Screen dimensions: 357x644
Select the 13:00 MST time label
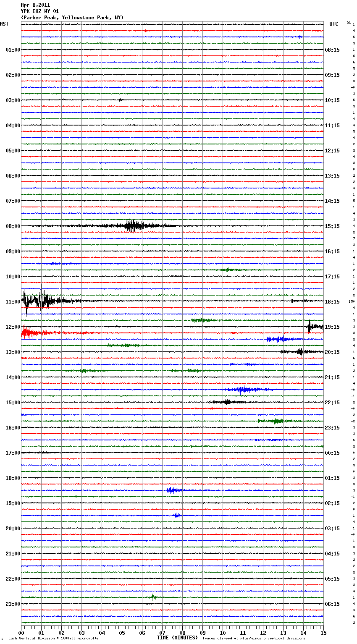pyautogui.click(x=13, y=352)
